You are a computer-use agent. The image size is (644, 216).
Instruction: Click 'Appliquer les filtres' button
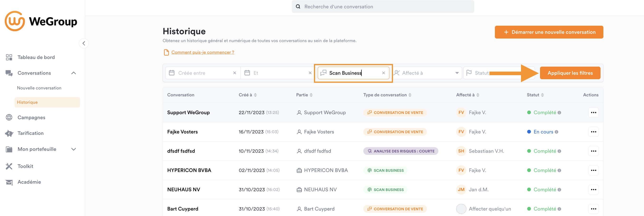[x=570, y=73]
